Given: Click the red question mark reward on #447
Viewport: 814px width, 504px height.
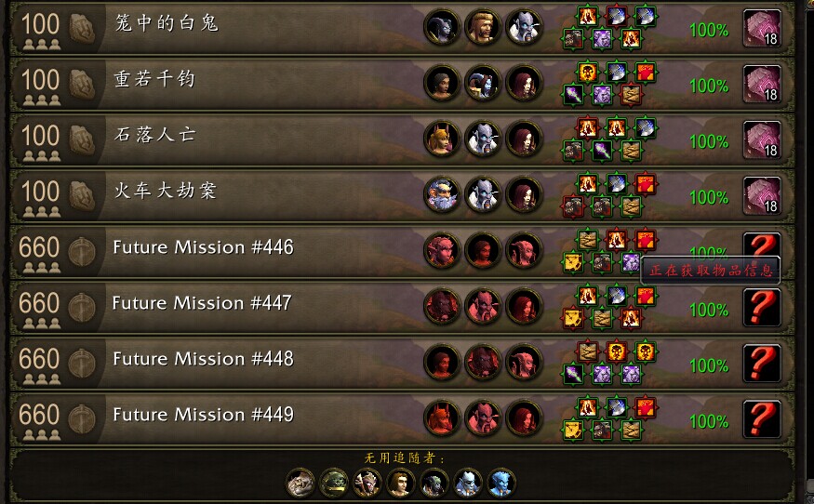Looking at the screenshot, I should click(762, 307).
